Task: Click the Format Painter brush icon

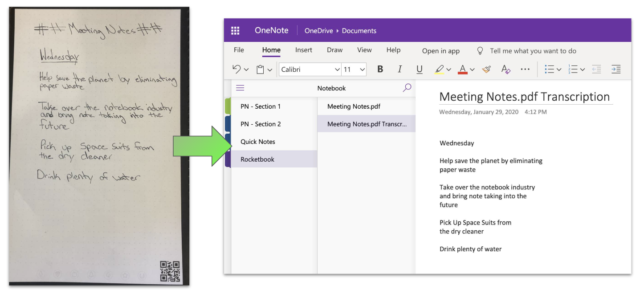Action: pyautogui.click(x=486, y=69)
